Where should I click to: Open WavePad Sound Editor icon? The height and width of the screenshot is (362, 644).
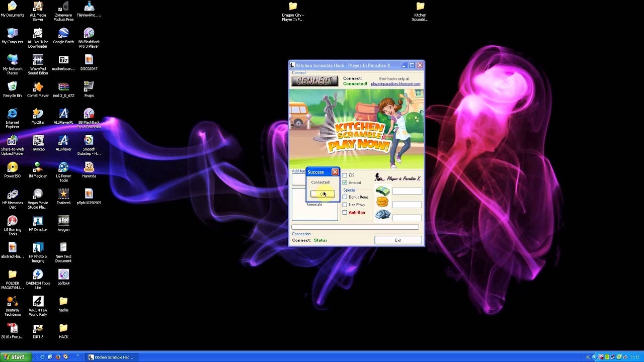click(x=38, y=65)
